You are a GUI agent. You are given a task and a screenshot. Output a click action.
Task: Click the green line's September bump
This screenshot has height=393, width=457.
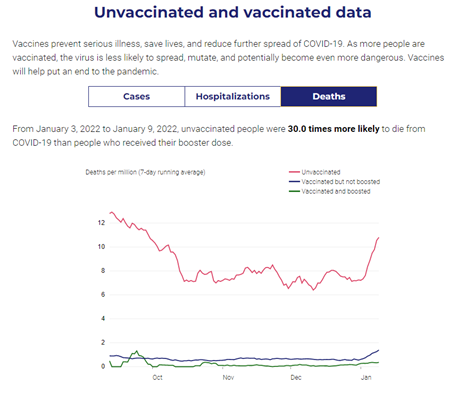tap(136, 351)
